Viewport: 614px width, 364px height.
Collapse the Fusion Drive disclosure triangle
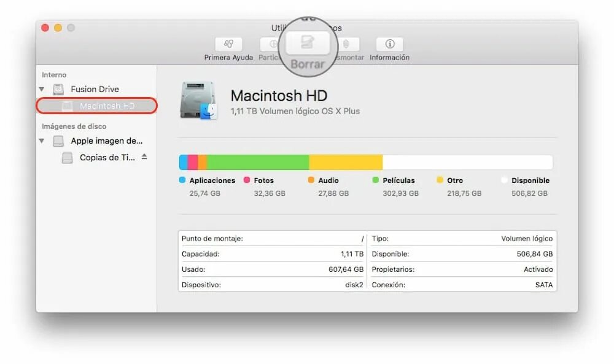(x=42, y=89)
